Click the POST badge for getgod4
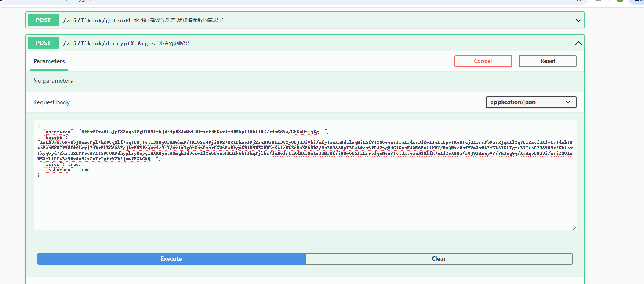Viewport: 644px width, 284px height. click(43, 20)
